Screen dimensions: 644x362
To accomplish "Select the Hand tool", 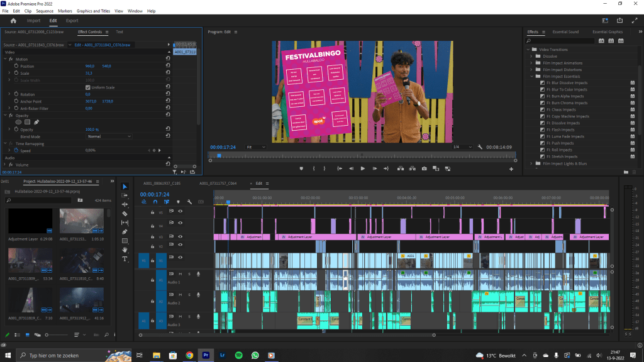I will [125, 250].
